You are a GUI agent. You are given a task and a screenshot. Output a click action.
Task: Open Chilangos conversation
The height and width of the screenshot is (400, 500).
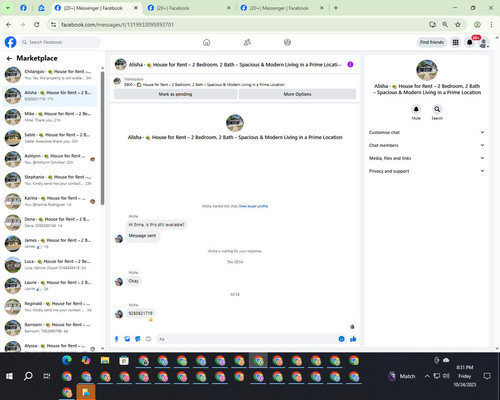50,75
